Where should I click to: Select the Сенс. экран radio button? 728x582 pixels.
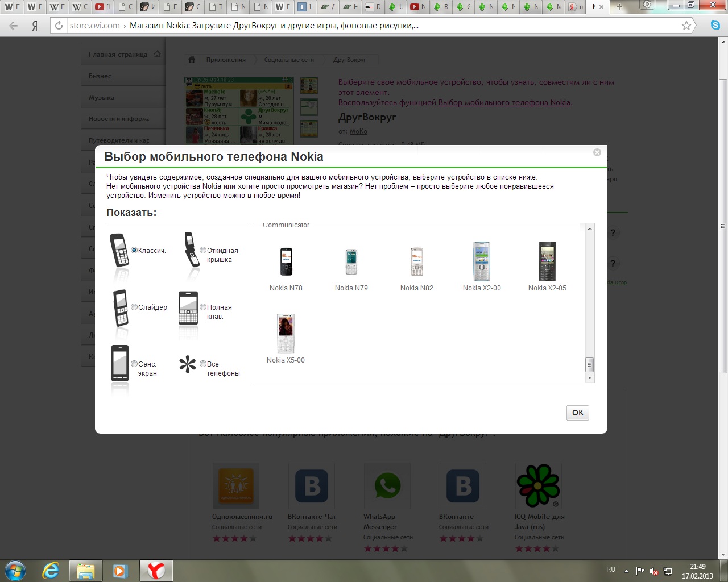pyautogui.click(x=134, y=364)
